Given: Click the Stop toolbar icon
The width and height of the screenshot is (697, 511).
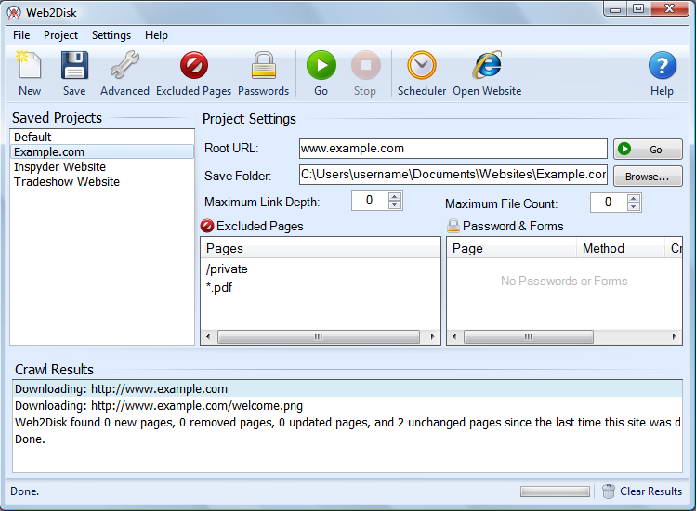Looking at the screenshot, I should (x=365, y=73).
